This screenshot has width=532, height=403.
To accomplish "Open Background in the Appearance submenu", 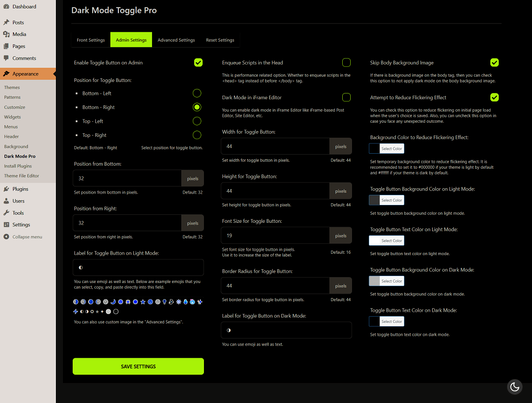I will [x=16, y=147].
